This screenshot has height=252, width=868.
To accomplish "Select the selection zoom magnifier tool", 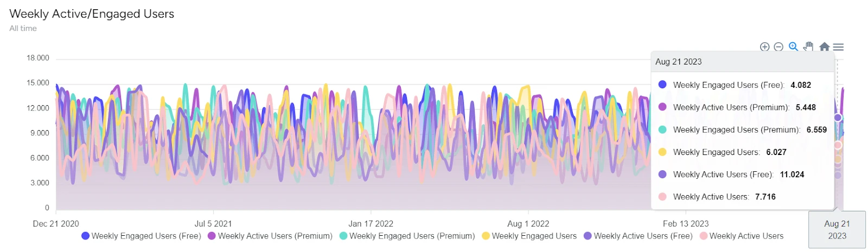I will click(793, 47).
